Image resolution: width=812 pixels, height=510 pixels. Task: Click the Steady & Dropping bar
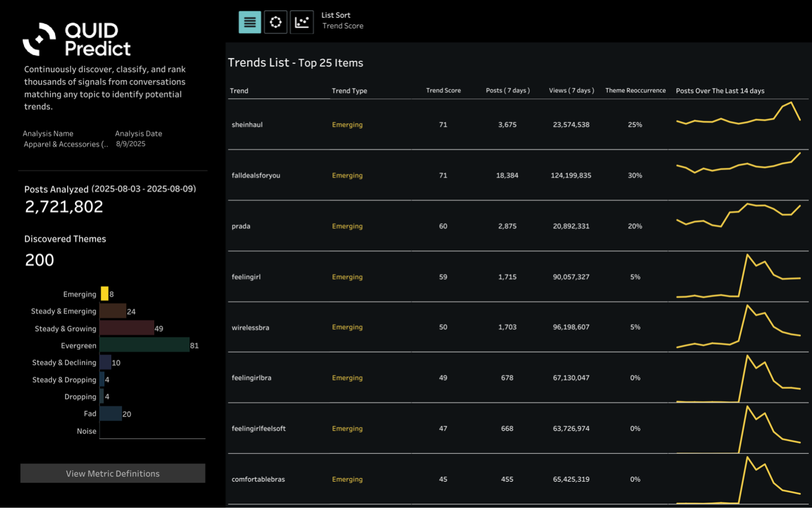(102, 379)
